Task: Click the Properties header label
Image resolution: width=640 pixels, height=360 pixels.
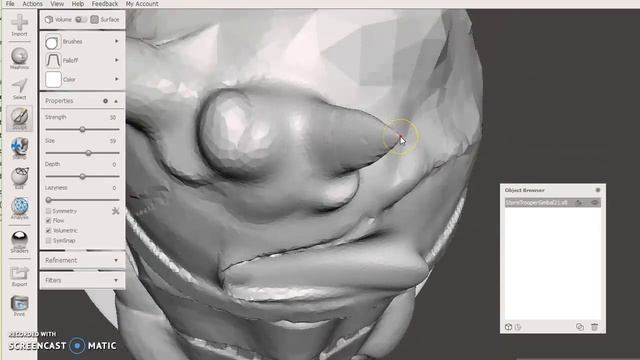Action: click(x=59, y=101)
